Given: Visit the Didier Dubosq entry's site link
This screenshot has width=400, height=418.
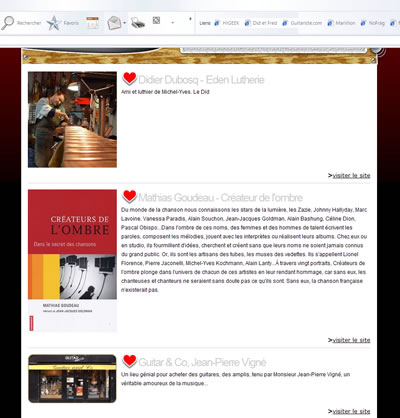Looking at the screenshot, I should [351, 175].
